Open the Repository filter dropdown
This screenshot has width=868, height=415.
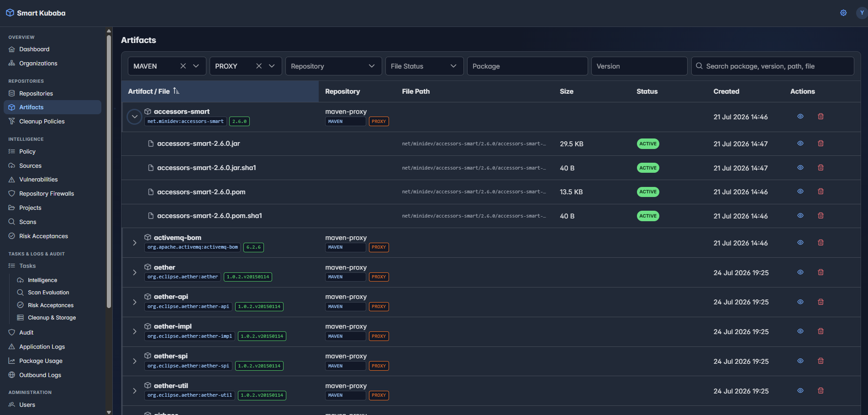[333, 66]
